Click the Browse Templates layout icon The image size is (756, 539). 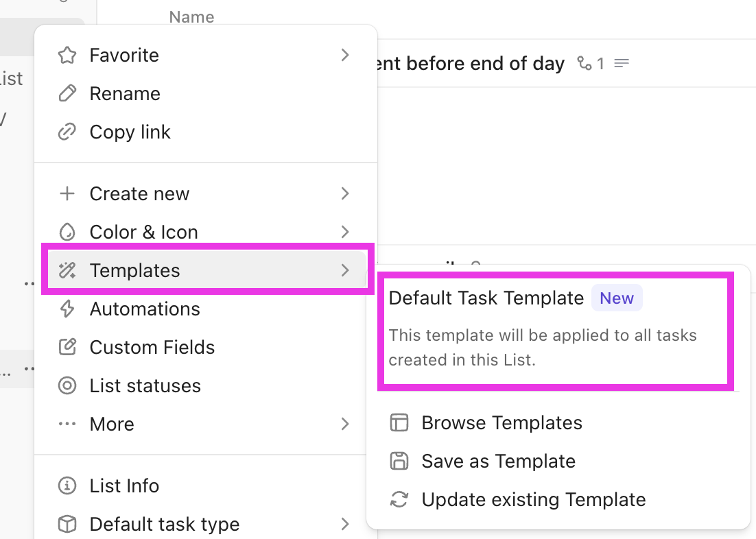pyautogui.click(x=399, y=423)
